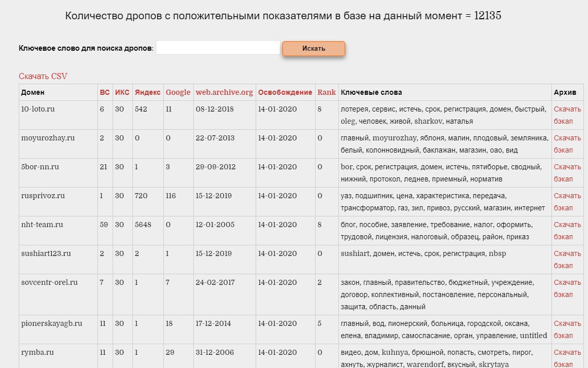Select the domain text moyurozhay.ru
The height and width of the screenshot is (368, 588).
[48, 138]
